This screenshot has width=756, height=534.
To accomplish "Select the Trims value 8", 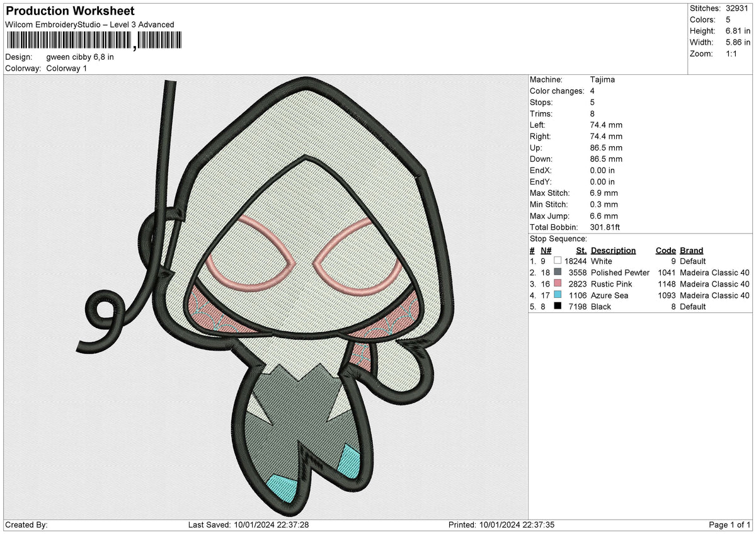I will [592, 114].
